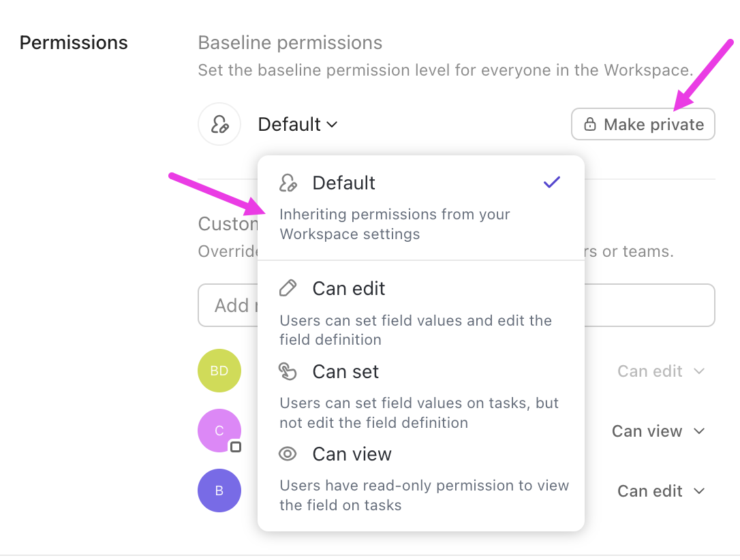Select the pencil icon next to Can edit
The width and height of the screenshot is (740, 560).
[288, 287]
